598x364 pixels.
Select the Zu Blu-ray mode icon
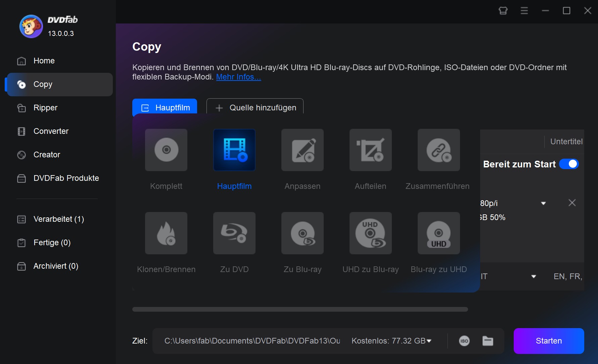pyautogui.click(x=303, y=233)
